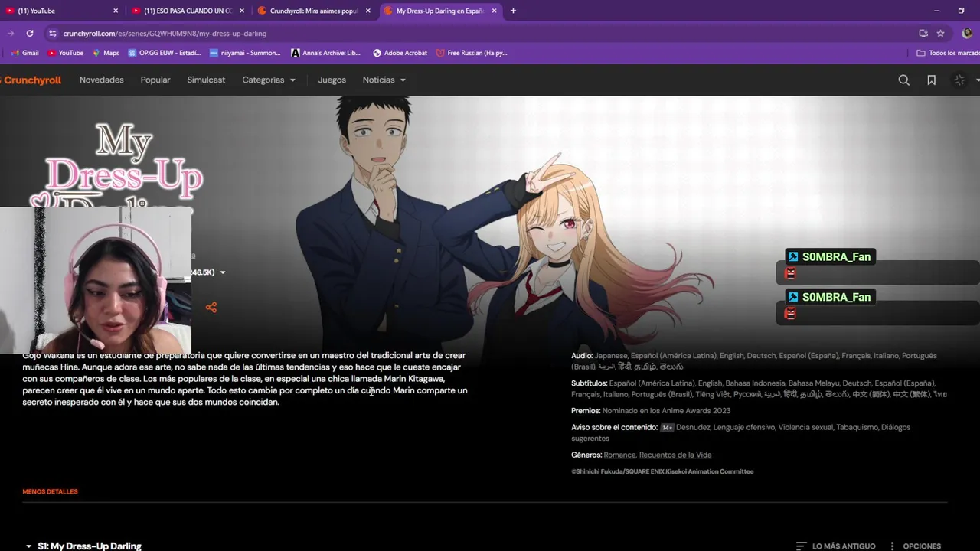Open Juegos in the navigation bar

(x=332, y=80)
